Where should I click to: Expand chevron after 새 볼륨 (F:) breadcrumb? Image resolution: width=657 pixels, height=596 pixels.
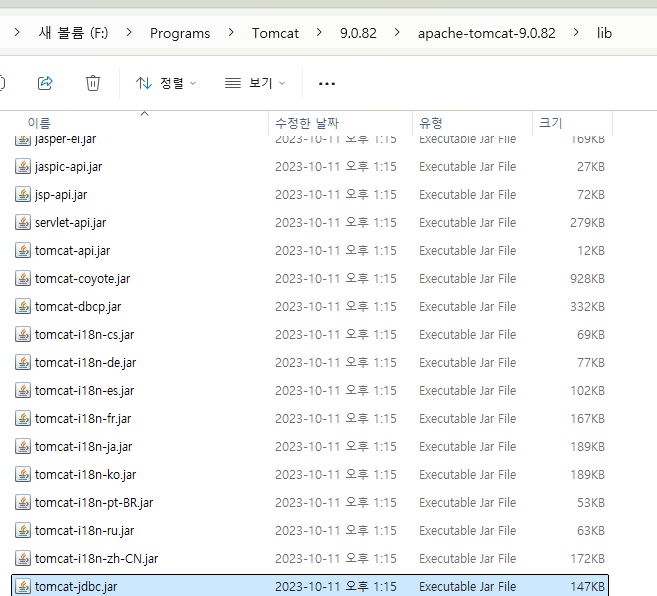[x=129, y=32]
